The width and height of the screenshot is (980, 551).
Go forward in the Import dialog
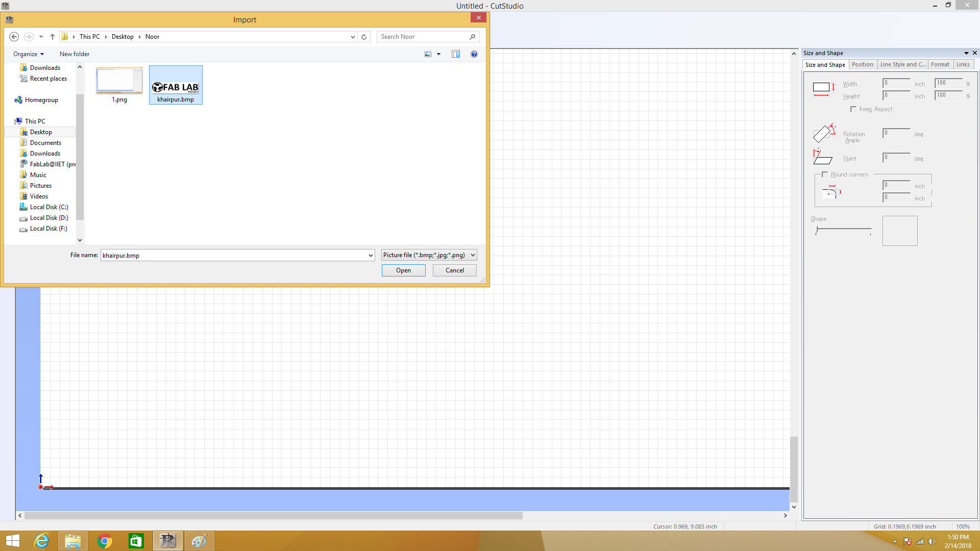(x=29, y=37)
